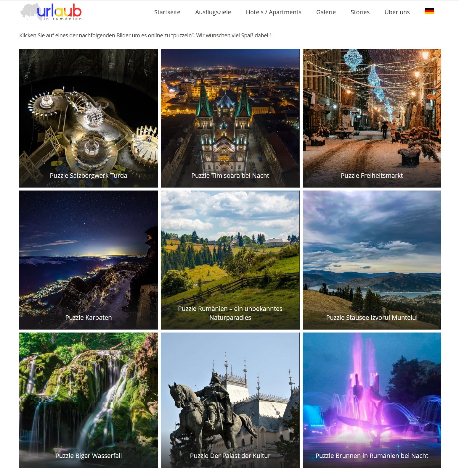Image resolution: width=459 pixels, height=476 pixels.
Task: Open the Startseite menu item
Action: click(167, 12)
